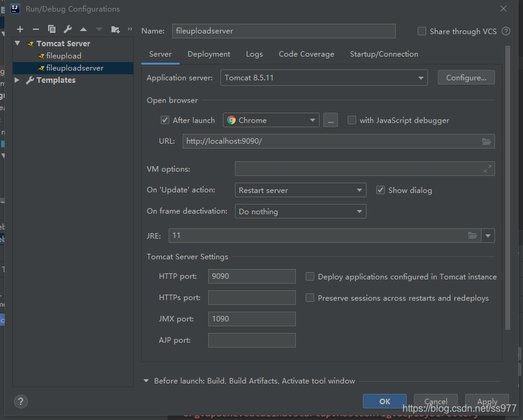Open Application server Tomcat 8.5.11 dropdown
The width and height of the screenshot is (523, 420).
pos(324,78)
